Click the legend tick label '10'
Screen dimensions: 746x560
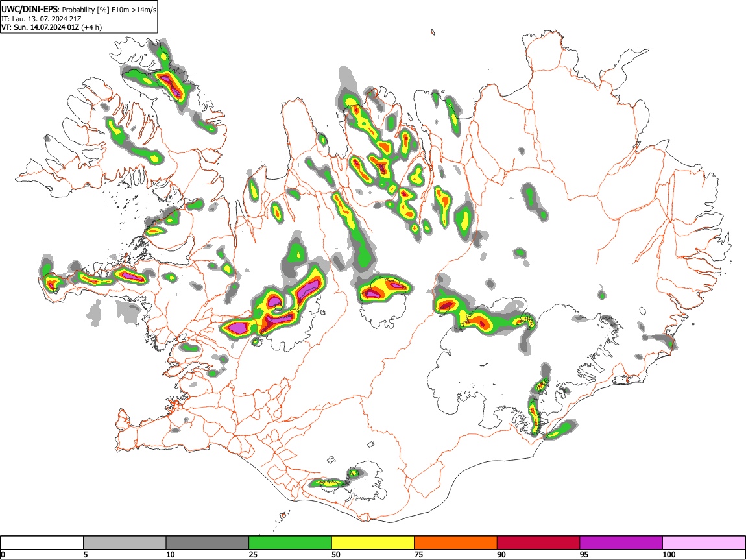click(171, 554)
